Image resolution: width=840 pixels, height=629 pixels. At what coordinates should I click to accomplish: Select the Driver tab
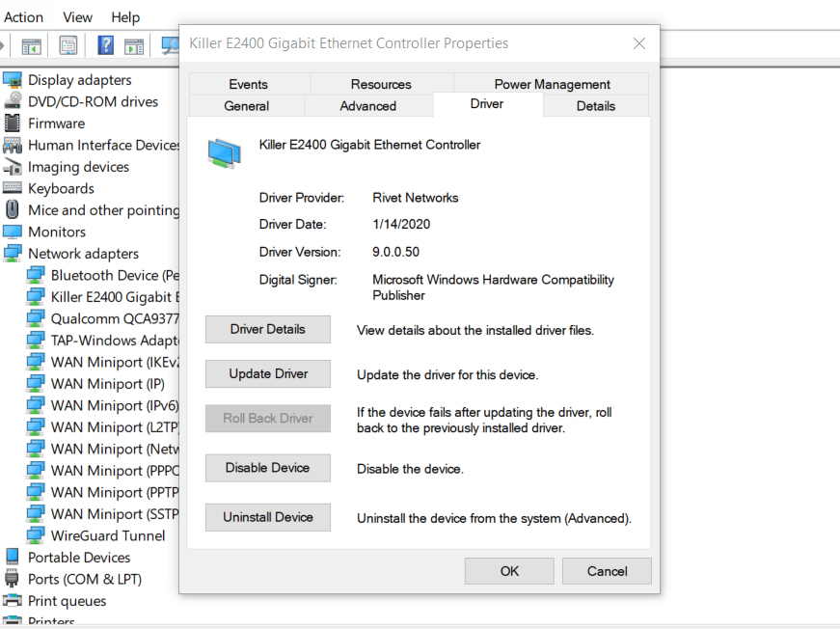pos(487,104)
